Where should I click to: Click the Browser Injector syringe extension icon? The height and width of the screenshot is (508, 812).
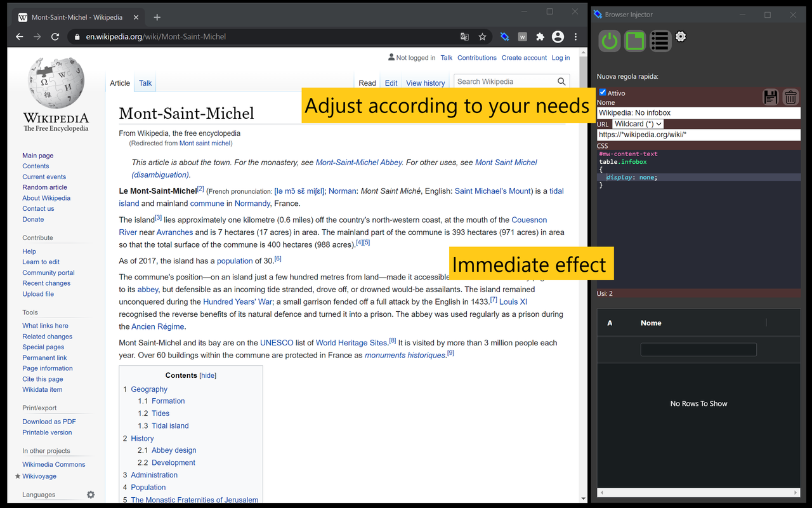click(x=504, y=37)
